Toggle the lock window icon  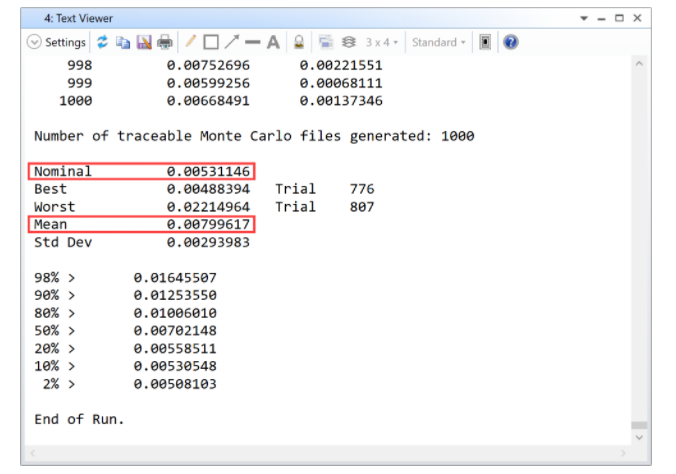coord(299,42)
